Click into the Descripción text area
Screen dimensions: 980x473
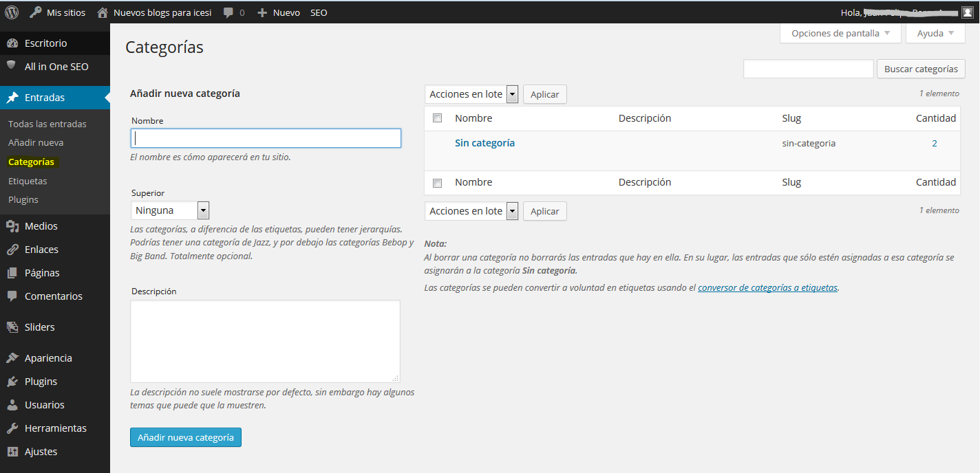click(x=265, y=341)
